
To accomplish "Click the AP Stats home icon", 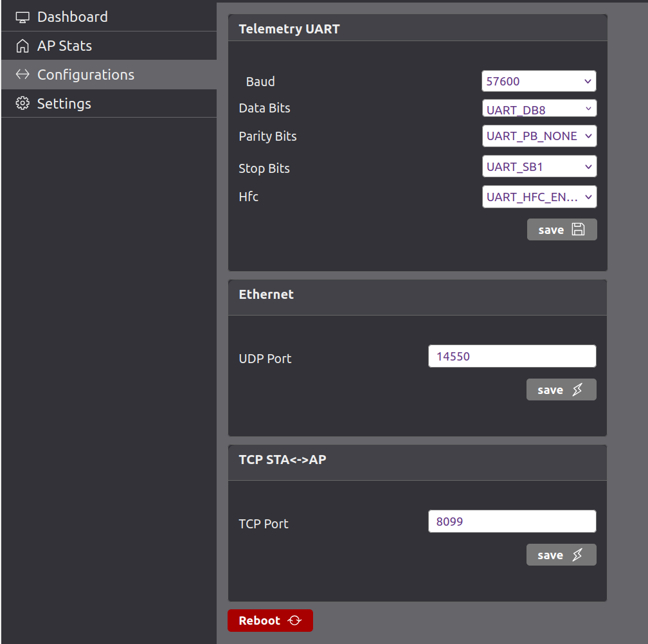I will [22, 46].
